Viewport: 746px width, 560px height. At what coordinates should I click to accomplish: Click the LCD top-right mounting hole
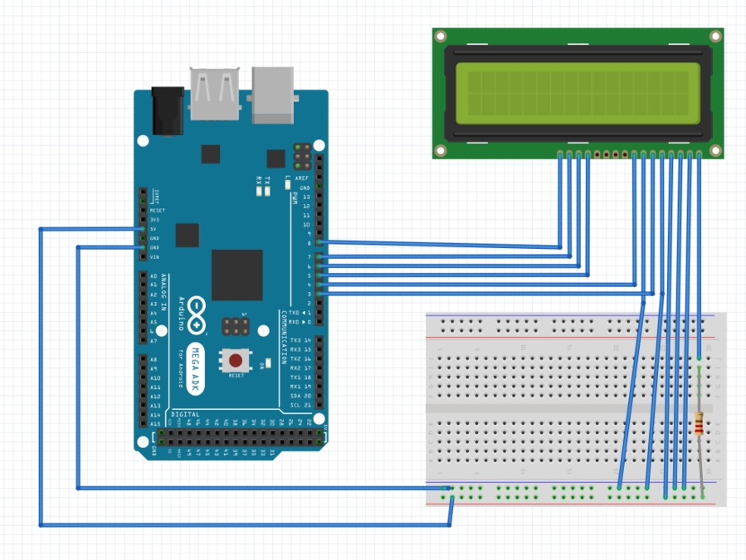click(x=715, y=37)
